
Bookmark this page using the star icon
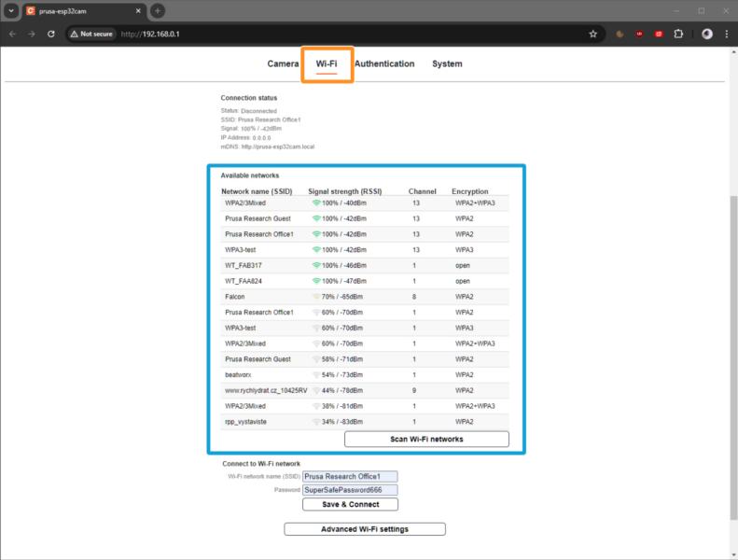(592, 34)
